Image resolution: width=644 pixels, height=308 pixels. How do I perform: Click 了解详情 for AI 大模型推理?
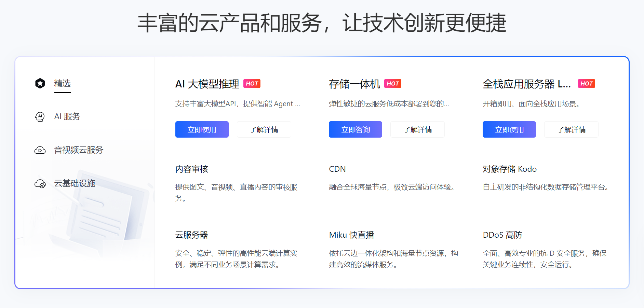click(x=264, y=130)
